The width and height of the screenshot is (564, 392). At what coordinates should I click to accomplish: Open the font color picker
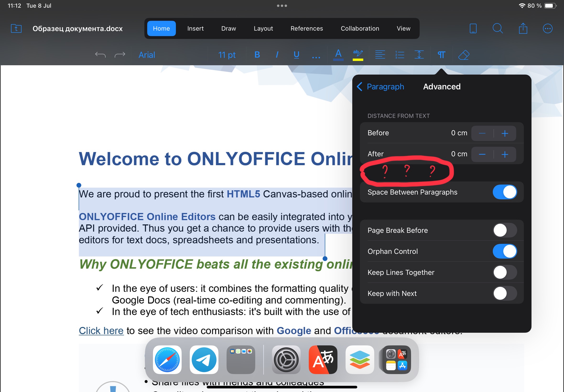pyautogui.click(x=338, y=54)
